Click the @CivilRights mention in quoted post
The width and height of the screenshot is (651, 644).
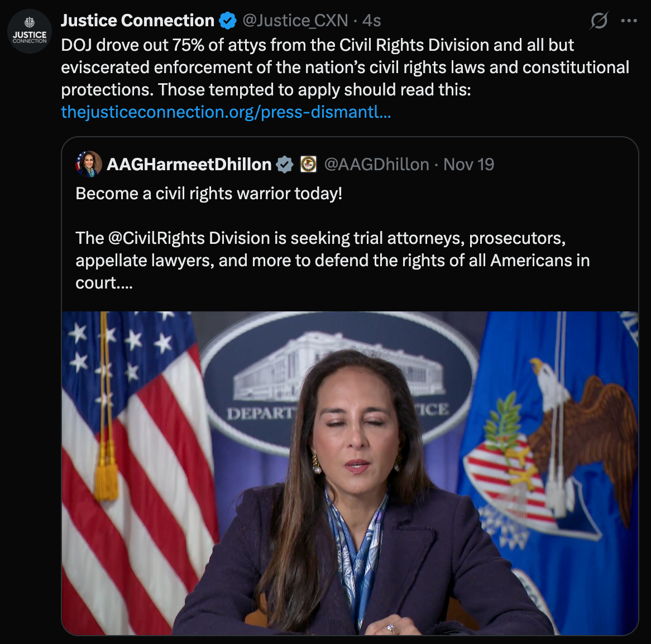point(157,238)
